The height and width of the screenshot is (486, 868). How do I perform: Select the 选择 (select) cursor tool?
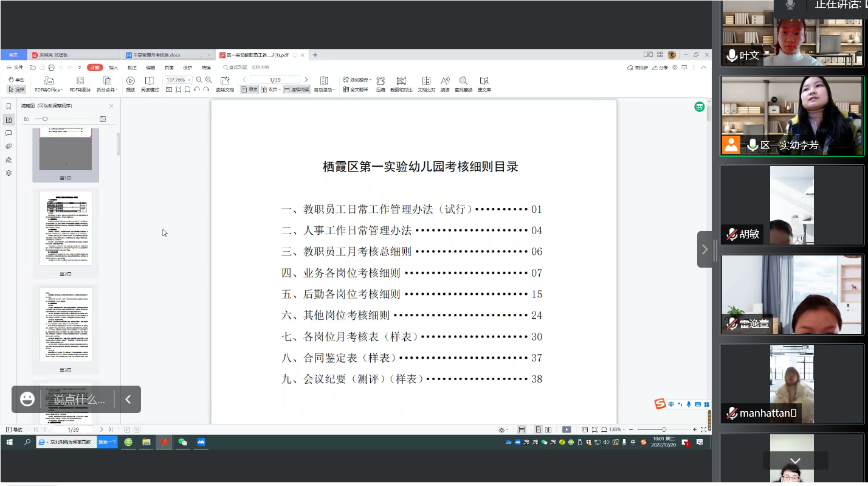tap(16, 89)
